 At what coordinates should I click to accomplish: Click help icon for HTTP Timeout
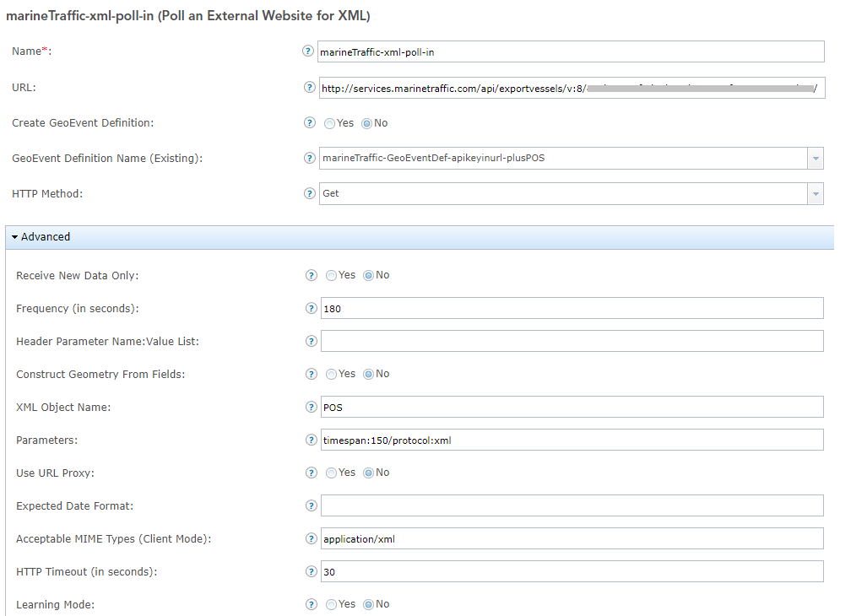[311, 571]
